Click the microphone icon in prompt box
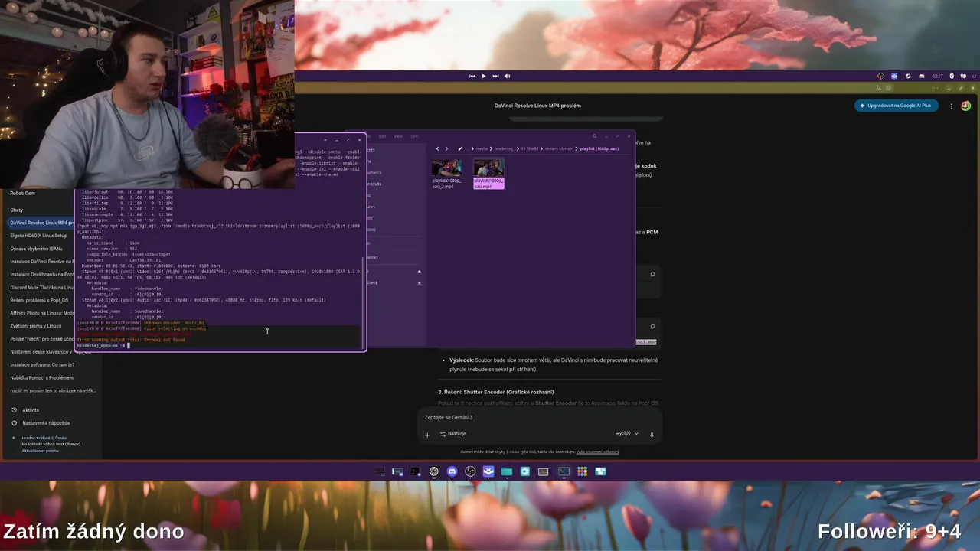Image resolution: width=980 pixels, height=551 pixels. (x=652, y=434)
